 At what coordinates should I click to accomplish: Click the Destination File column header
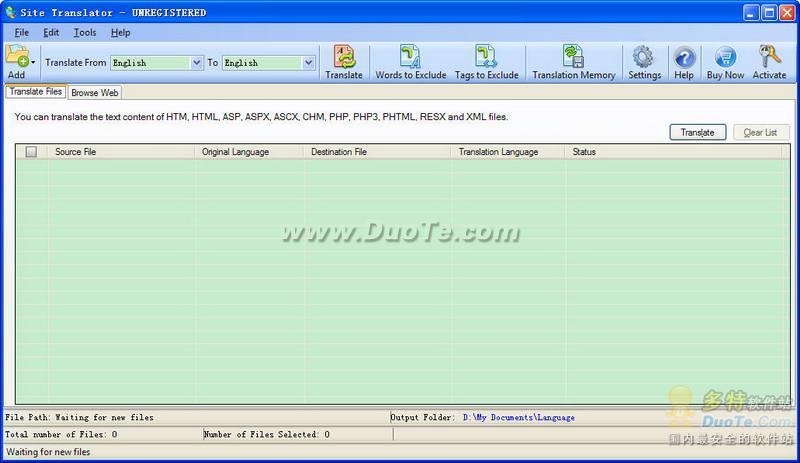click(378, 152)
